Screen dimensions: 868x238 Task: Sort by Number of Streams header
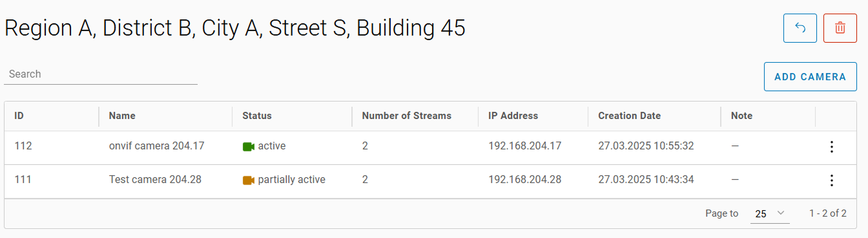(x=407, y=116)
